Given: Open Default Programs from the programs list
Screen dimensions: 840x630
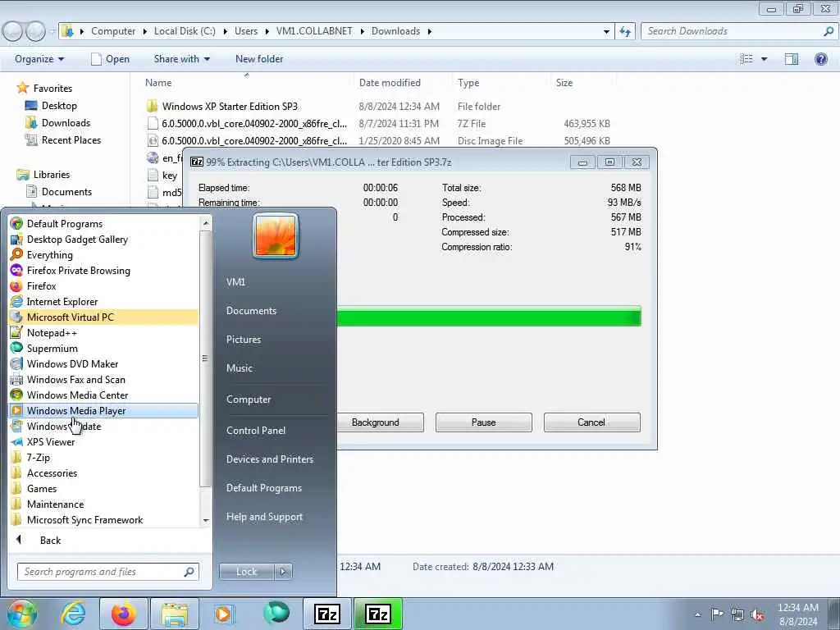Looking at the screenshot, I should pyautogui.click(x=64, y=224).
